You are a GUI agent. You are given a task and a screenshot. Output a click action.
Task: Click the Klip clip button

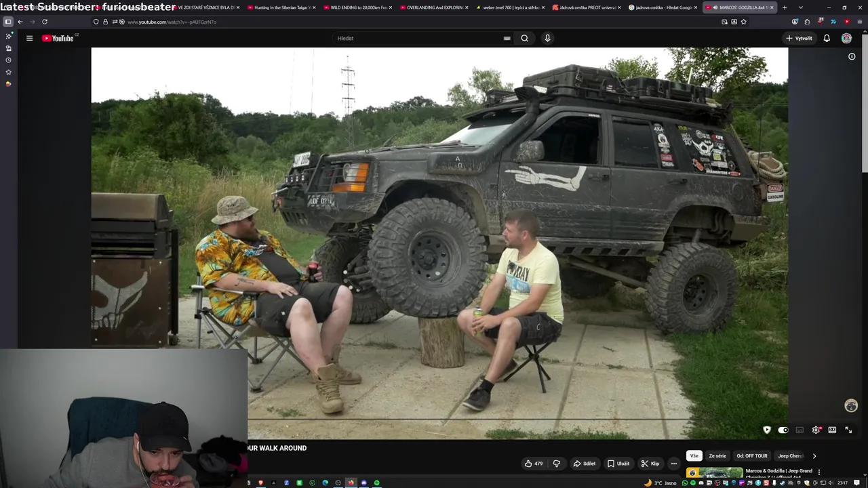pyautogui.click(x=650, y=464)
